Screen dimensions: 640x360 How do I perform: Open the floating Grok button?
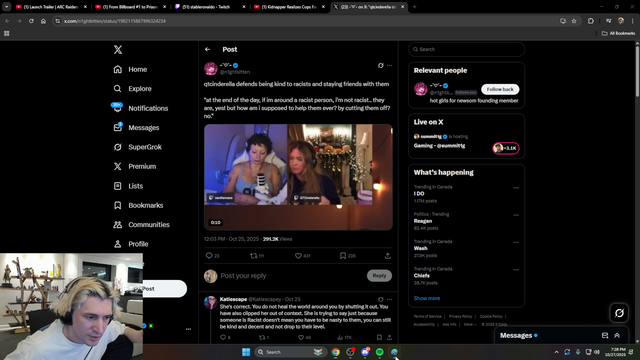click(x=619, y=313)
